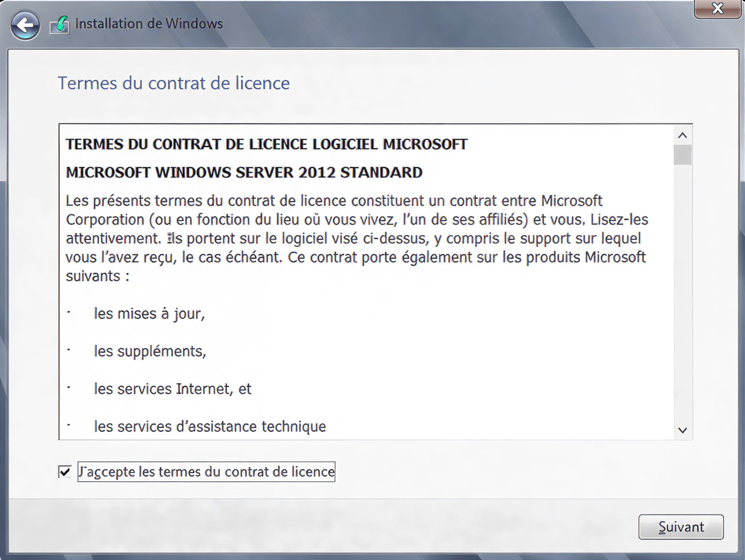Image resolution: width=745 pixels, height=560 pixels.
Task: Click the "les mises à jour" bullet item
Action: tap(149, 314)
